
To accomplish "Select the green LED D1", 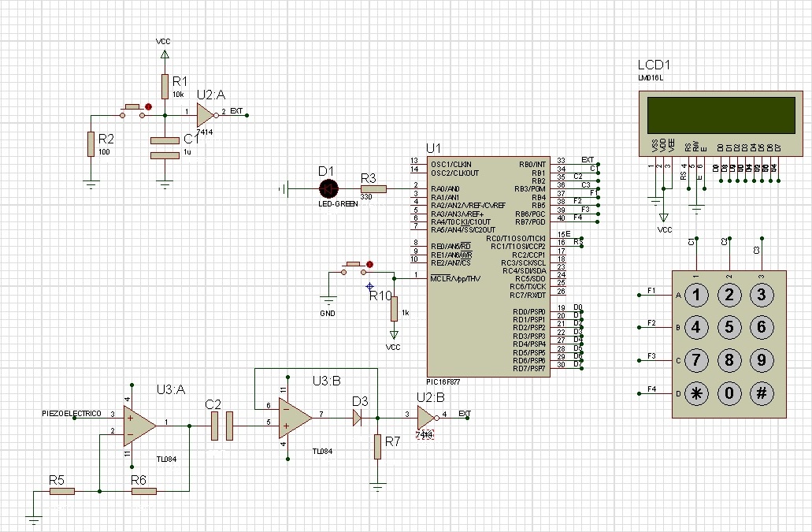I will (x=328, y=188).
